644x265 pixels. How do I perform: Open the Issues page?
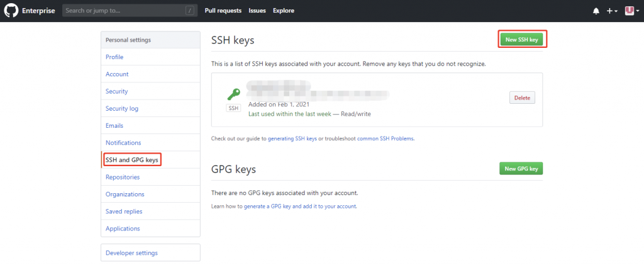[257, 11]
